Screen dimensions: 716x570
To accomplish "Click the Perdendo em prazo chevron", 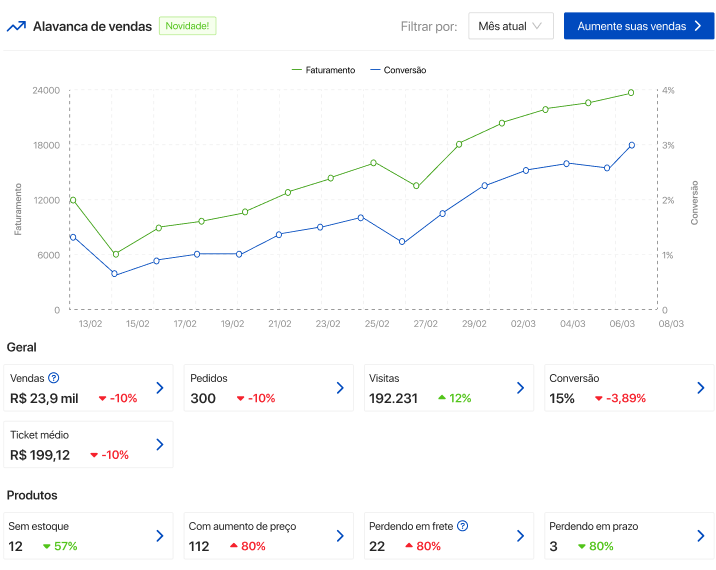I will coord(700,536).
